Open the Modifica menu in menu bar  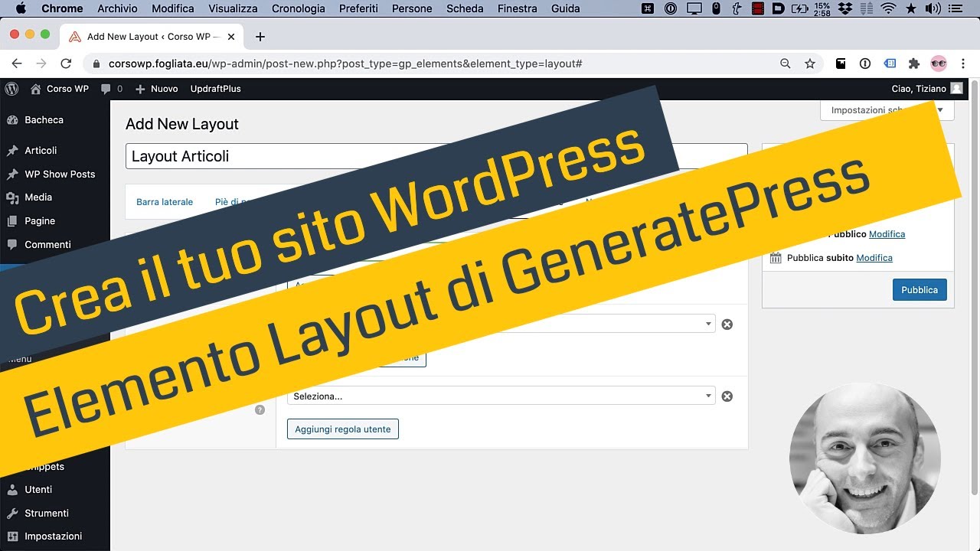point(173,8)
